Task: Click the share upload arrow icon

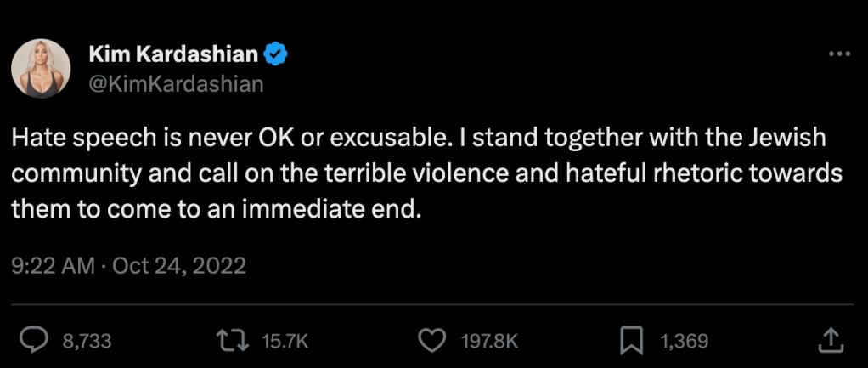Action: pyautogui.click(x=828, y=340)
